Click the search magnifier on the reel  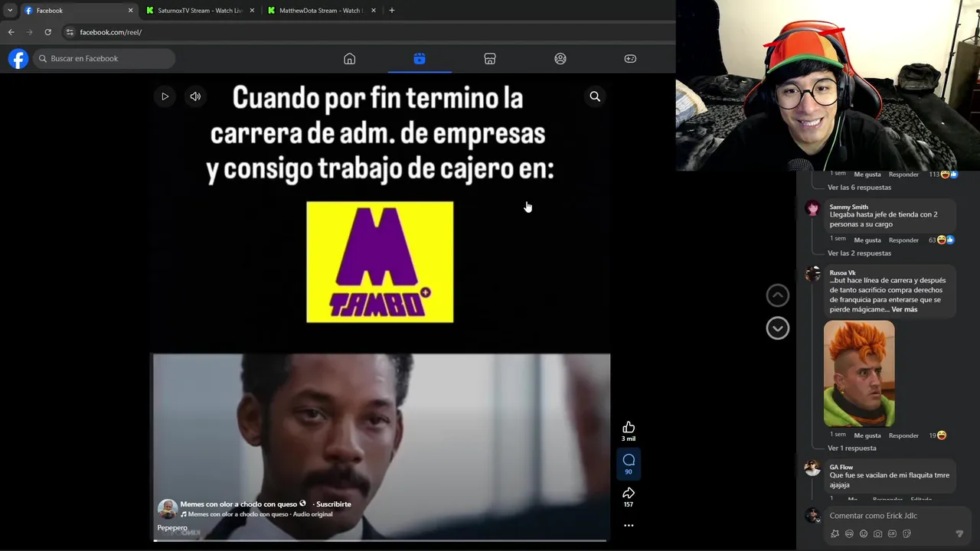coord(595,96)
